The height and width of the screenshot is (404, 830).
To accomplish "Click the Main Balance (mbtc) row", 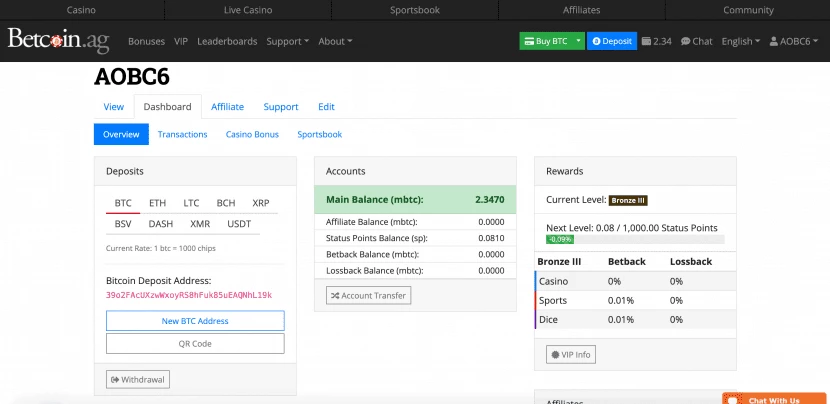I will coord(415,200).
